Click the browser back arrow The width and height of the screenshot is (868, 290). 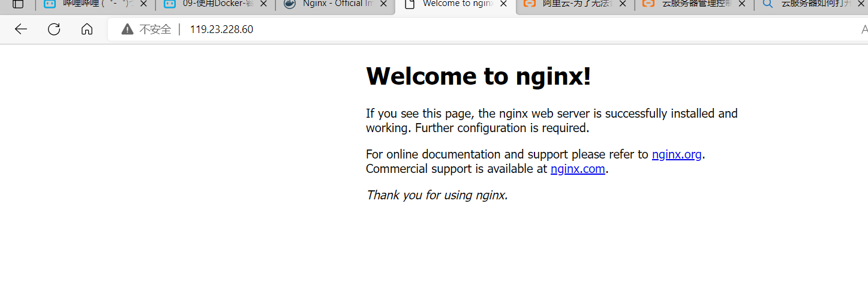(x=21, y=29)
